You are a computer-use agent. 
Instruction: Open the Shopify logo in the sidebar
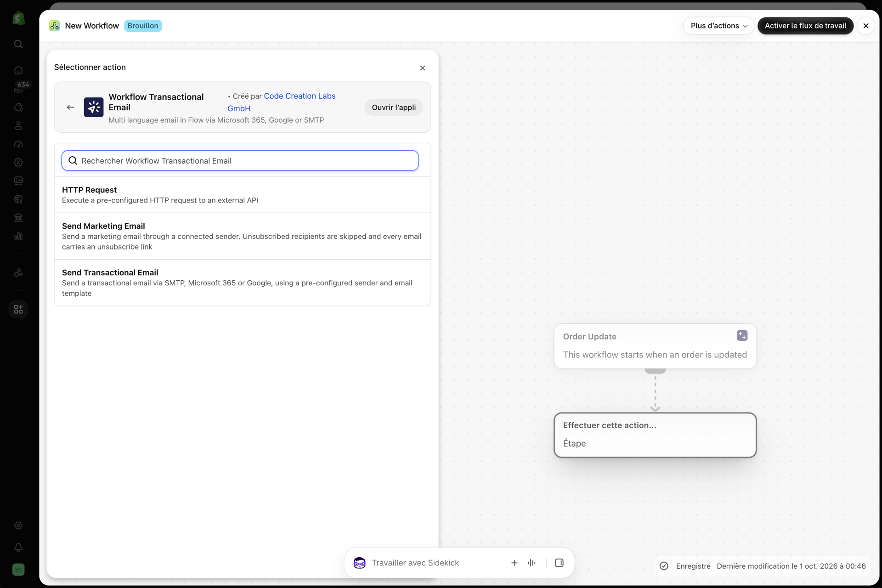18,18
